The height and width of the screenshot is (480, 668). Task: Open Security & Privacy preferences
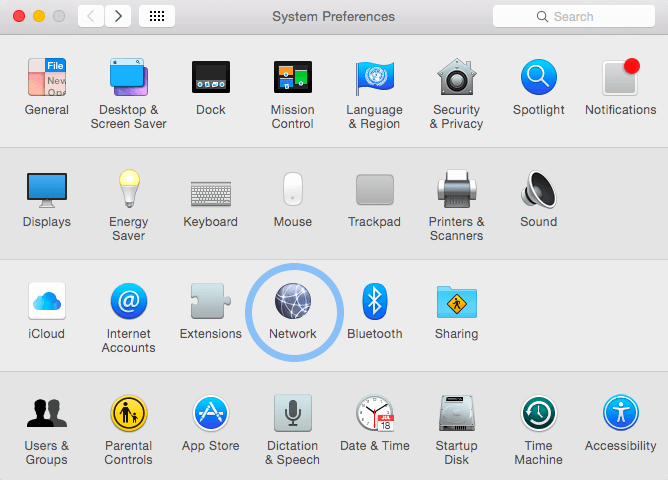[456, 79]
